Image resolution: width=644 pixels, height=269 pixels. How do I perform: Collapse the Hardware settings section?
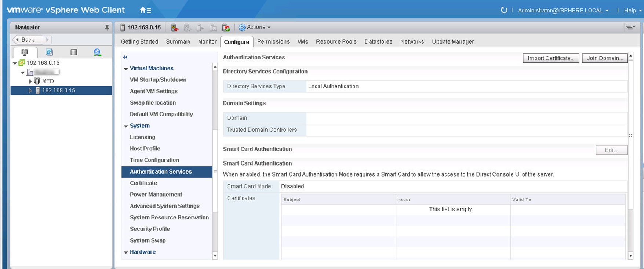pyautogui.click(x=126, y=252)
